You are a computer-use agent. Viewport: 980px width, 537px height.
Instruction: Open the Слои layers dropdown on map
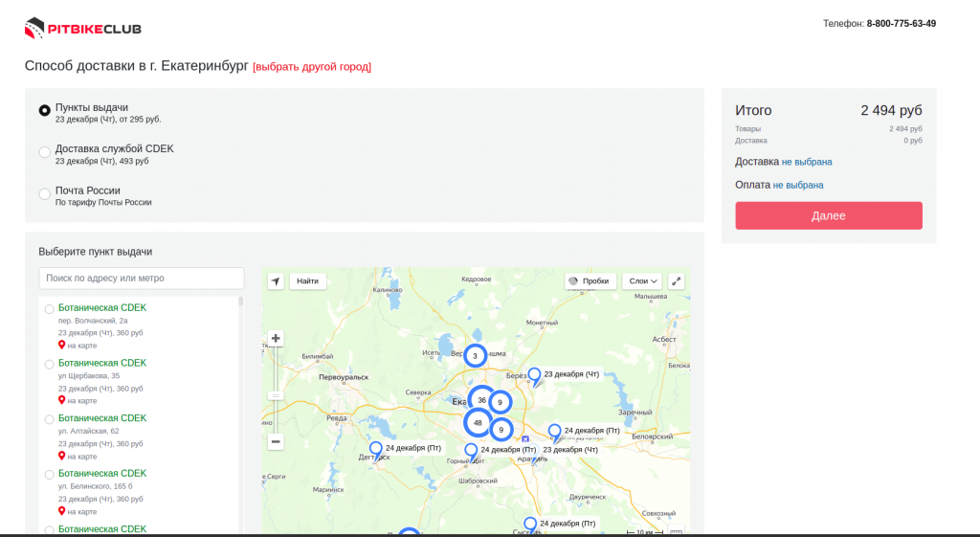tap(641, 281)
